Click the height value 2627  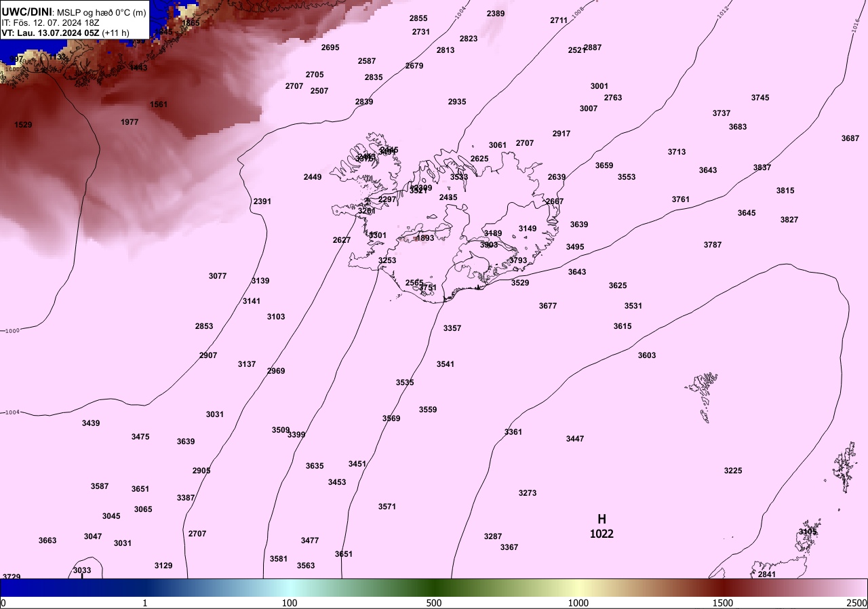point(342,240)
